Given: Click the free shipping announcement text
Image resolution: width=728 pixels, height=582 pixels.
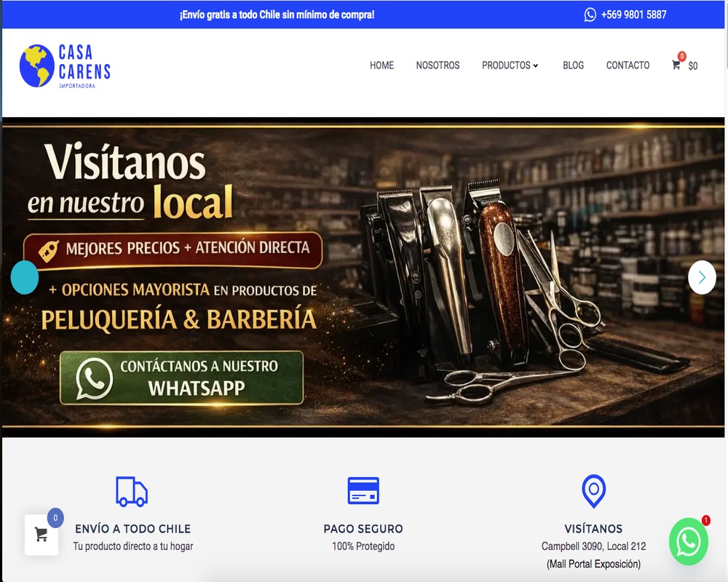Looking at the screenshot, I should pos(277,15).
